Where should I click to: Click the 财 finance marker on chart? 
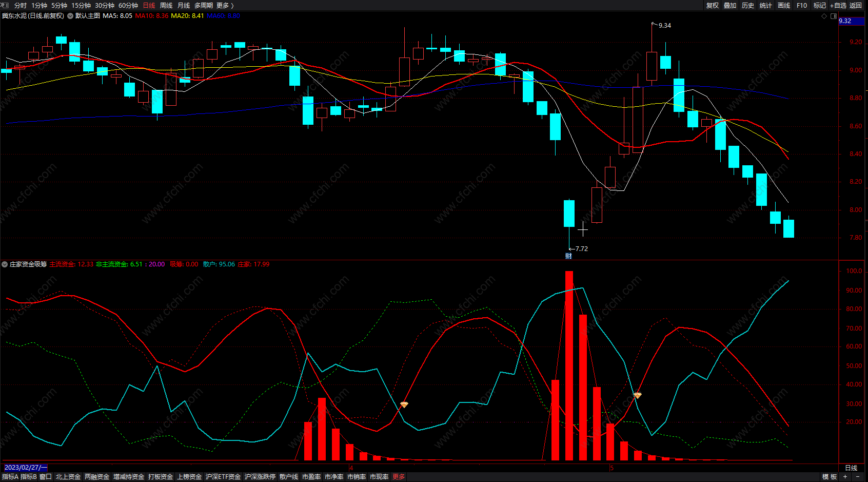568,256
